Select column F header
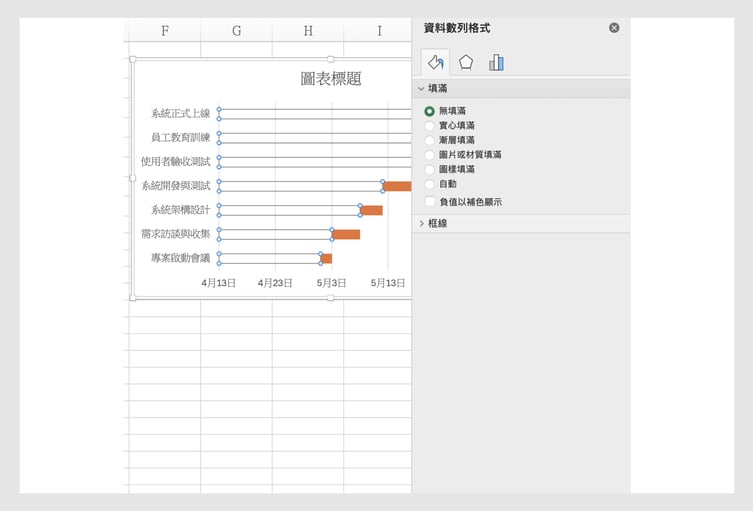The image size is (753, 511). [165, 31]
